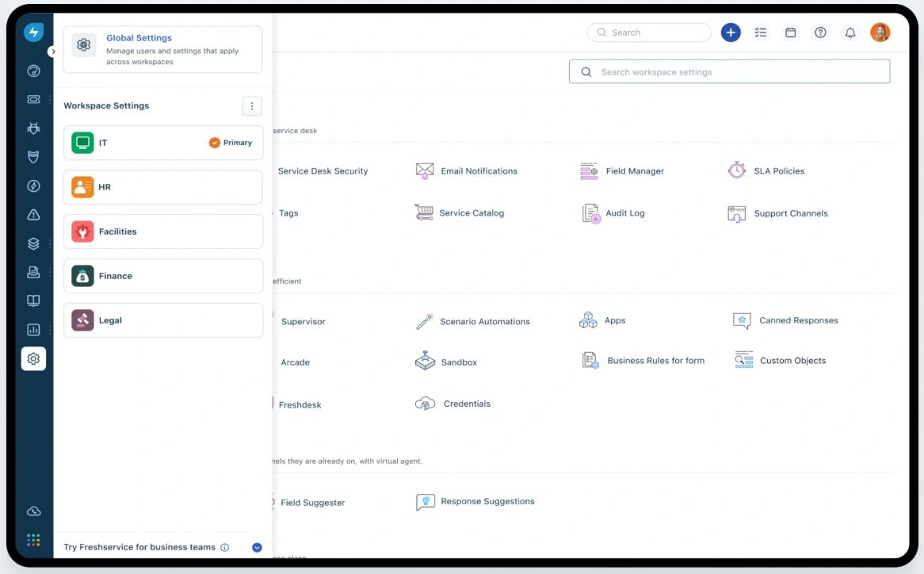Click the notifications bell icon
The width and height of the screenshot is (924, 574).
[850, 33]
